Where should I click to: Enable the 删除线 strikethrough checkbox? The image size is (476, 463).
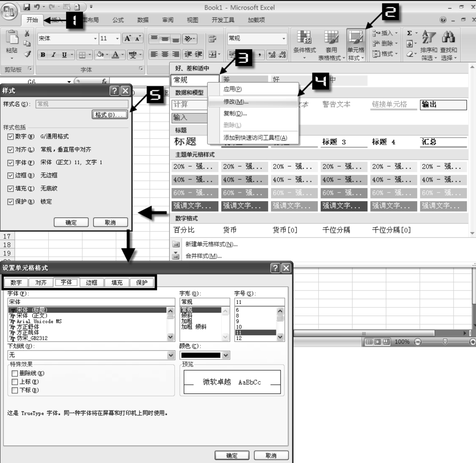(x=14, y=373)
